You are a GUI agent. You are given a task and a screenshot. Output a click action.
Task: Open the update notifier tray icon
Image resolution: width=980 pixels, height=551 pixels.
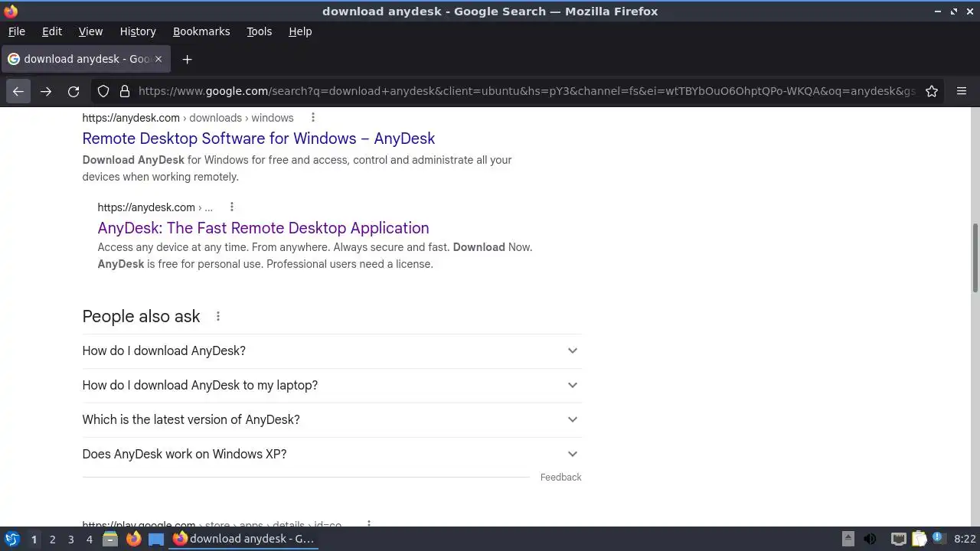click(939, 539)
